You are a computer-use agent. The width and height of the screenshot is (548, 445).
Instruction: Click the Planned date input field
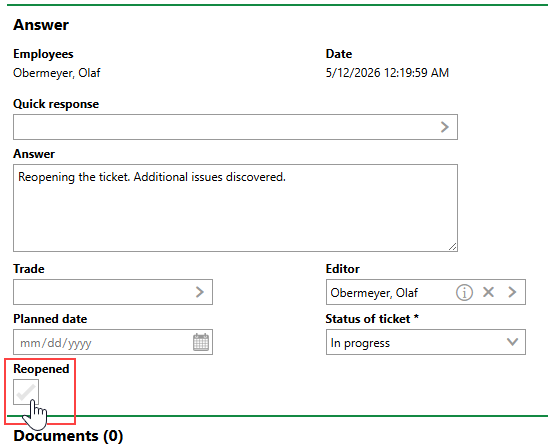point(103,342)
